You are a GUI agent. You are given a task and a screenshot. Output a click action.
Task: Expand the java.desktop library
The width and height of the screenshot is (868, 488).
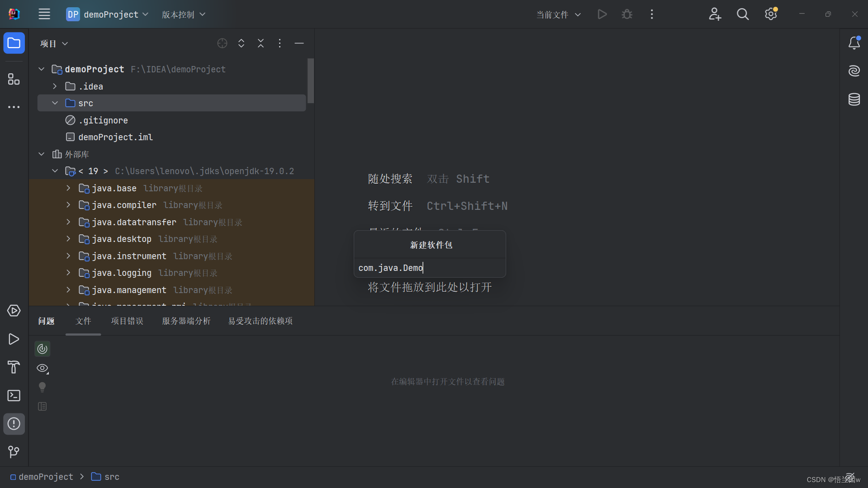pos(69,239)
